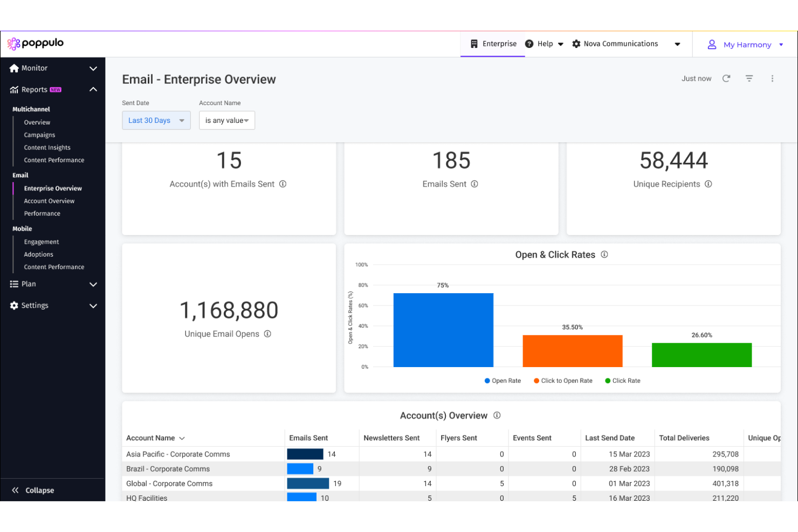Screen dimensions: 798x532
Task: Expand the Plan section chevron
Action: (93, 284)
